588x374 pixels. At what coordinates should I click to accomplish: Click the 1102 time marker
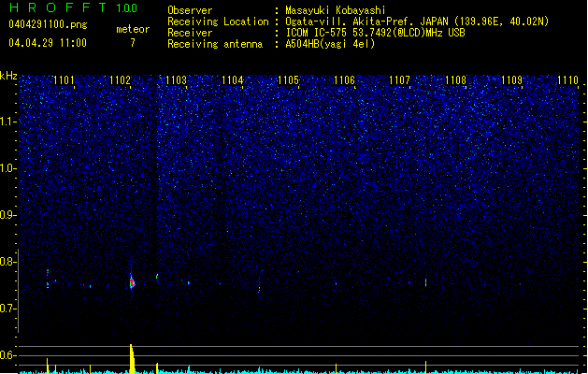pos(120,80)
